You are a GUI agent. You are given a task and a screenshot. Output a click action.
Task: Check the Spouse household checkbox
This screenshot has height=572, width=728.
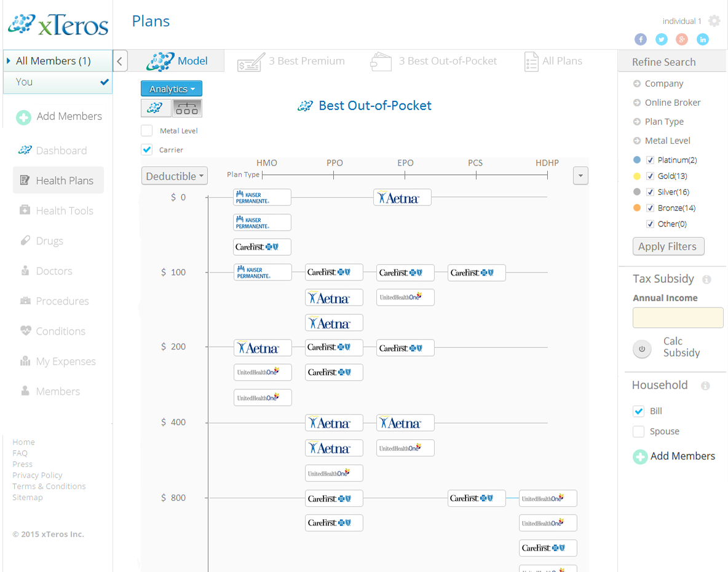[x=638, y=431]
